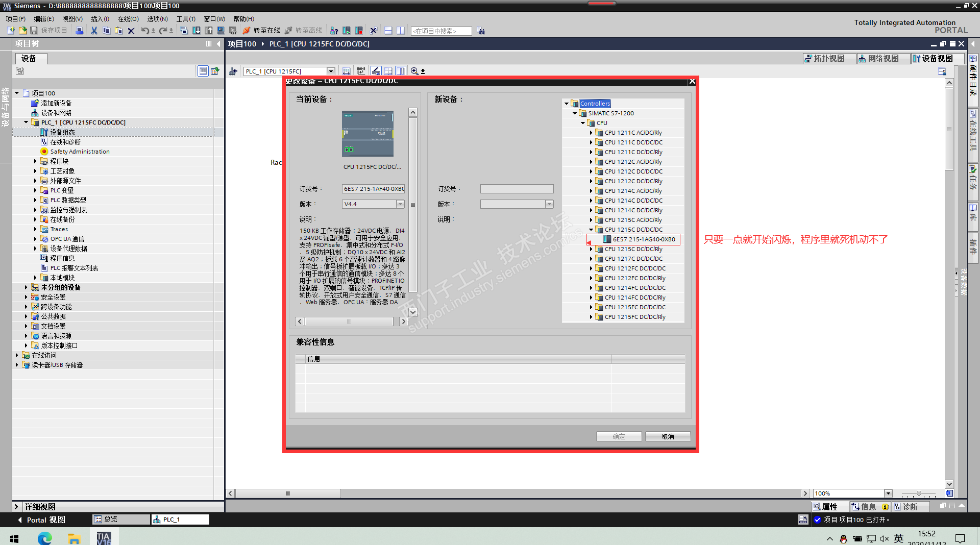Click the horizontal split editor icon
Viewport: 980px width, 545px height.
tap(388, 31)
